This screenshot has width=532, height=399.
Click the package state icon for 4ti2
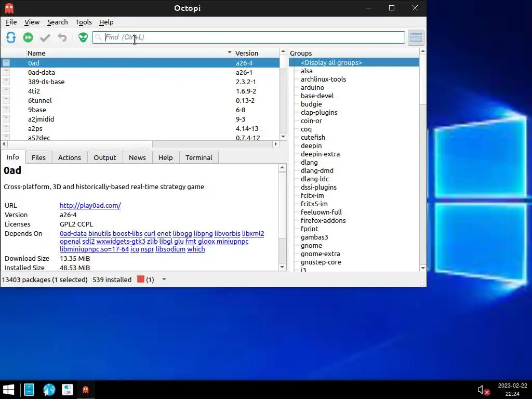point(6,91)
